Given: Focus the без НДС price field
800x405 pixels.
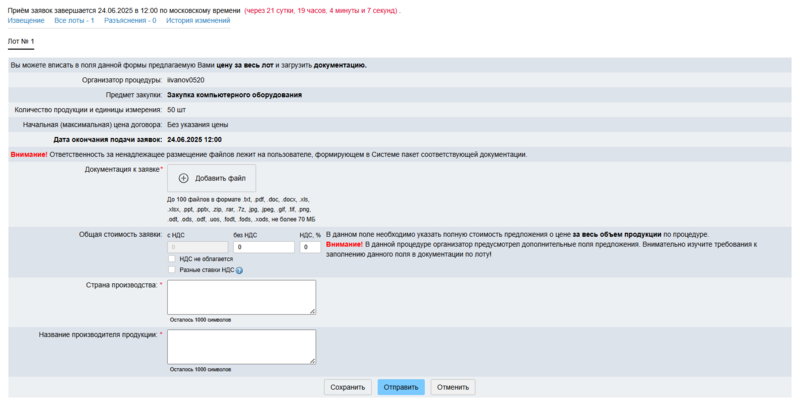Looking at the screenshot, I should pos(263,247).
